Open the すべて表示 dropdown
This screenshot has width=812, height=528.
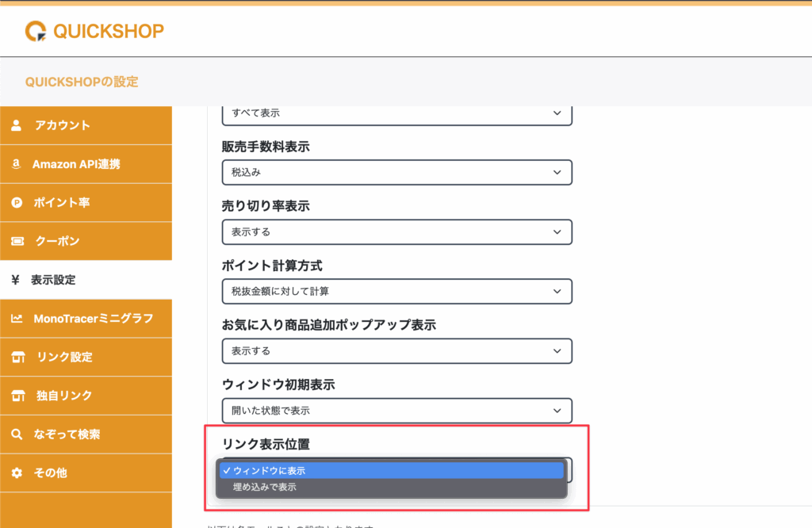pyautogui.click(x=397, y=114)
